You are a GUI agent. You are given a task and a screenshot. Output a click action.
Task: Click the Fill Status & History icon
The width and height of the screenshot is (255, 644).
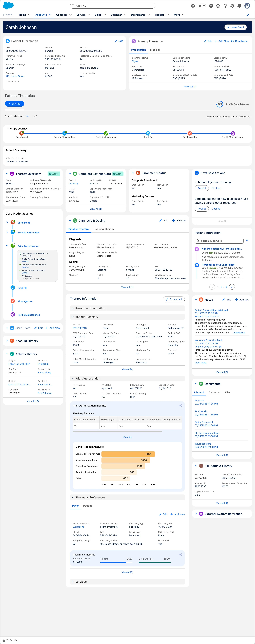pyautogui.click(x=201, y=466)
